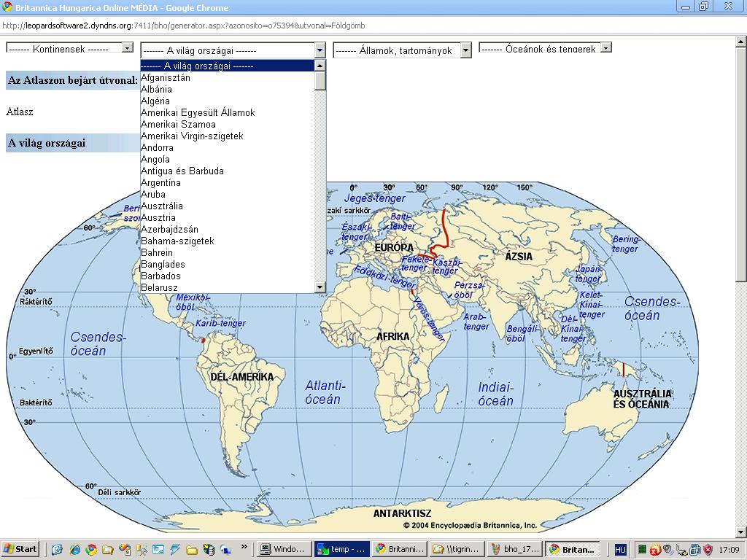Select Aruba in the country list
Viewport: 747px width, 560px height.
pos(228,194)
